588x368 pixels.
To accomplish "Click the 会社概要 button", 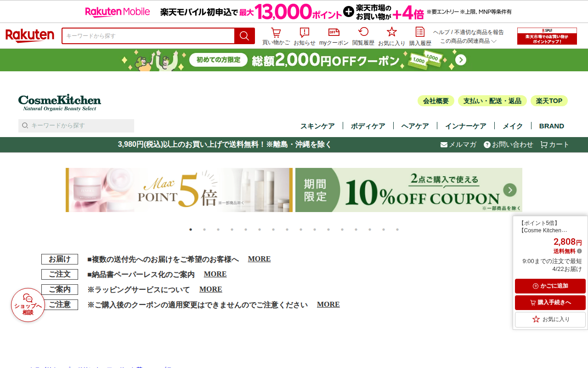I will coord(436,101).
